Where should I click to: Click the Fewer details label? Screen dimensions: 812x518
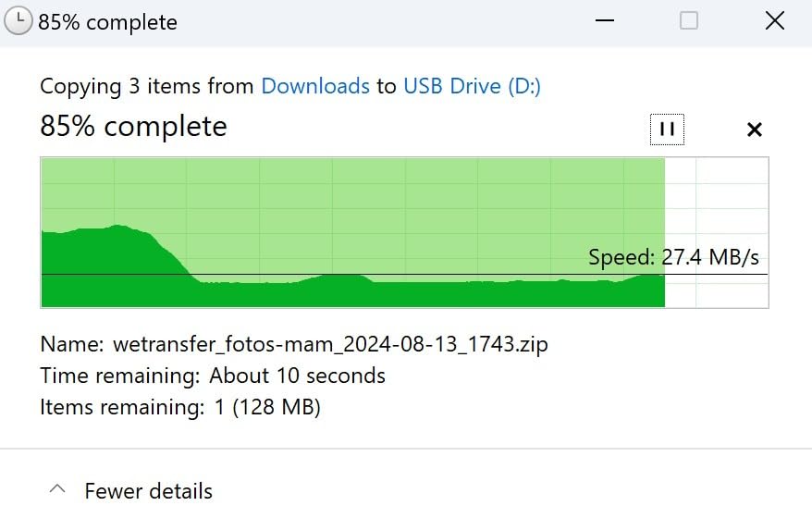pyautogui.click(x=148, y=490)
